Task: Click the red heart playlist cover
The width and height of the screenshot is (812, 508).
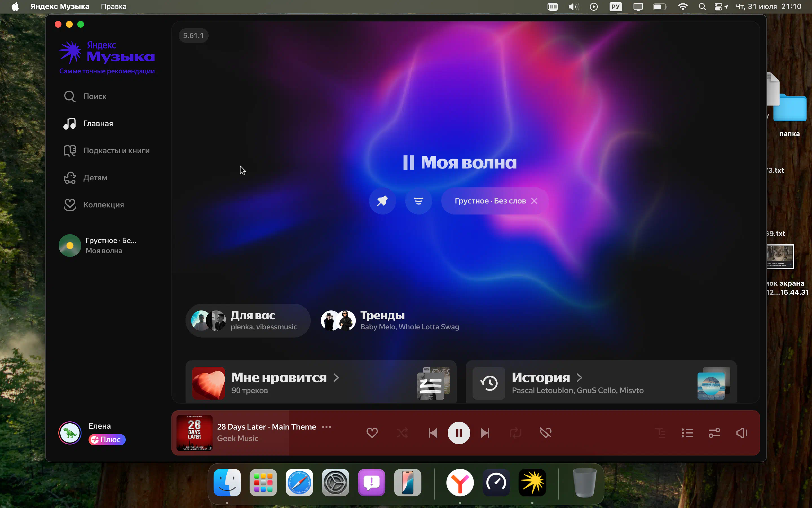Action: click(208, 383)
